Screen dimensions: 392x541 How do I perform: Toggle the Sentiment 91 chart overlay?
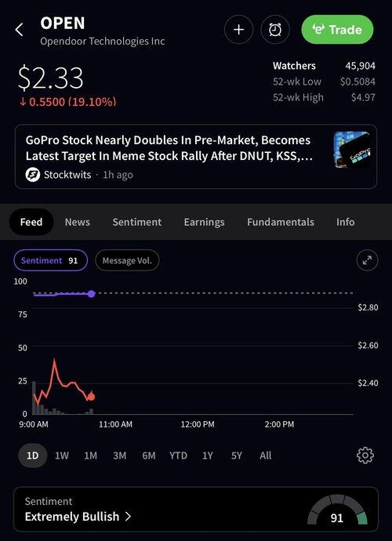pos(50,260)
